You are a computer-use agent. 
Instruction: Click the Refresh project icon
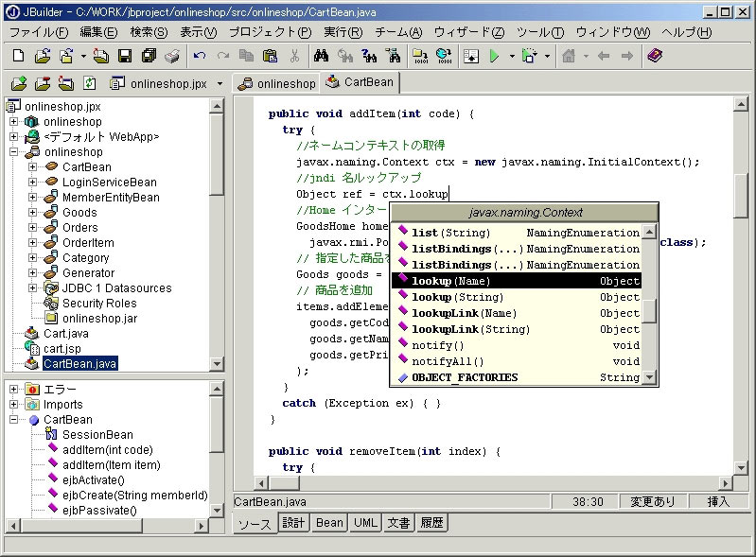point(89,83)
